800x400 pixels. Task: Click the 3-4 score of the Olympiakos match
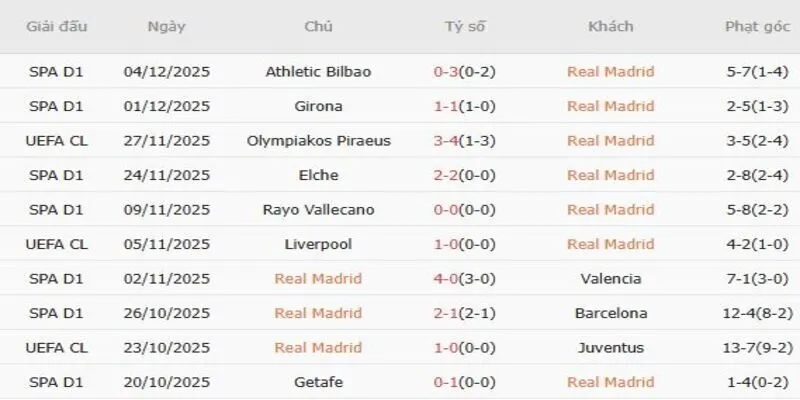point(447,141)
